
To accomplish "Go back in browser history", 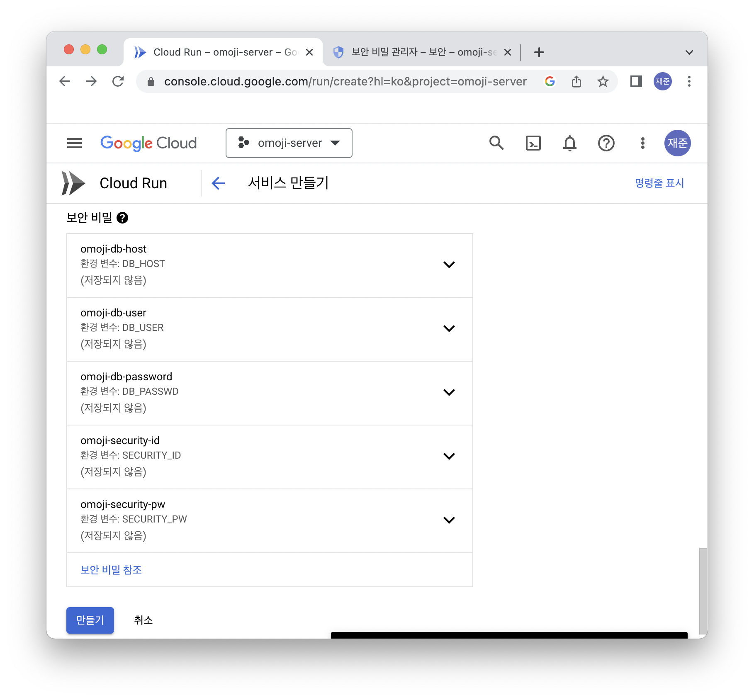I will coord(65,81).
